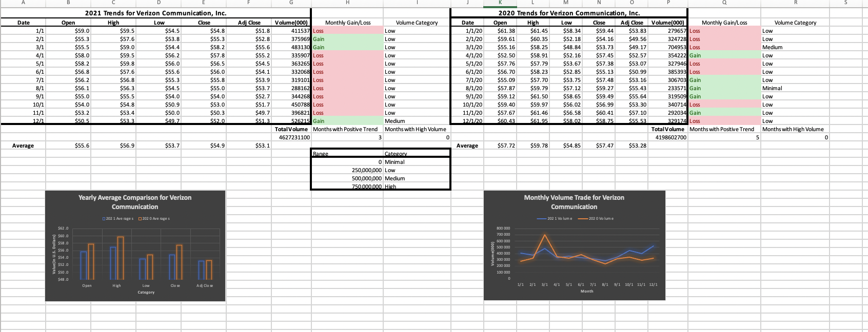The image size is (868, 332).
Task: Click '2021 Averages' legend entry
Action: tap(119, 219)
